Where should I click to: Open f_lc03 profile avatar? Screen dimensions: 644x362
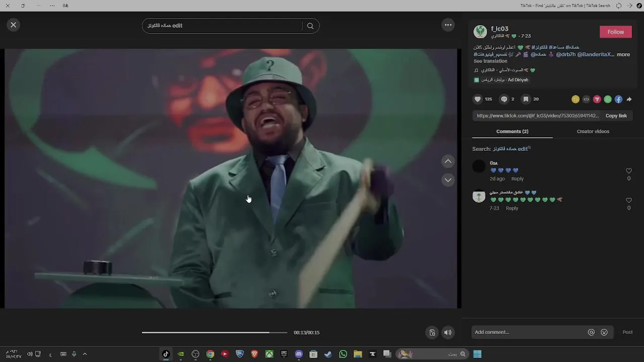pyautogui.click(x=480, y=32)
